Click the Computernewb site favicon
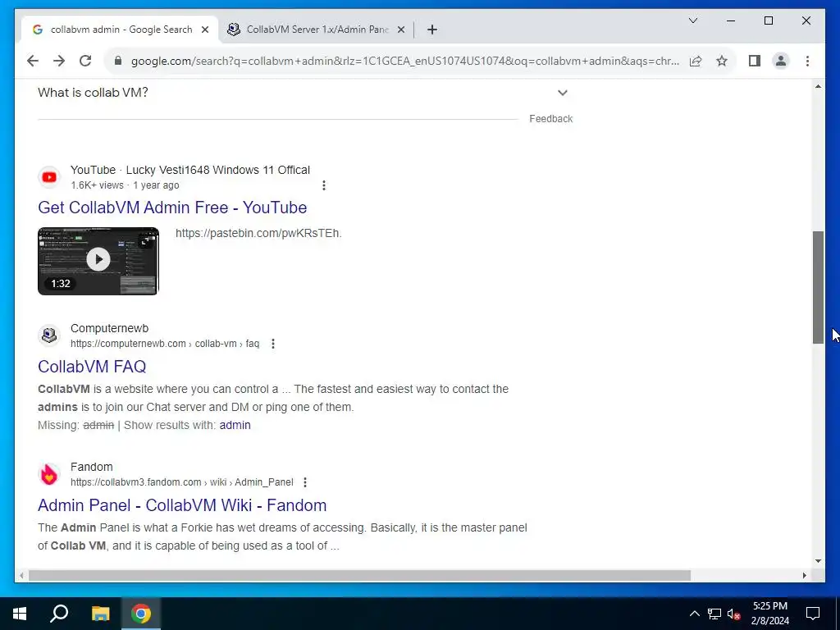This screenshot has width=840, height=630. tap(49, 336)
